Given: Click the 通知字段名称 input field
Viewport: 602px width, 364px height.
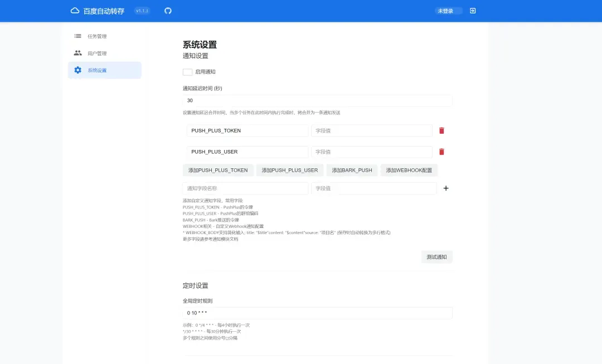Looking at the screenshot, I should click(245, 188).
